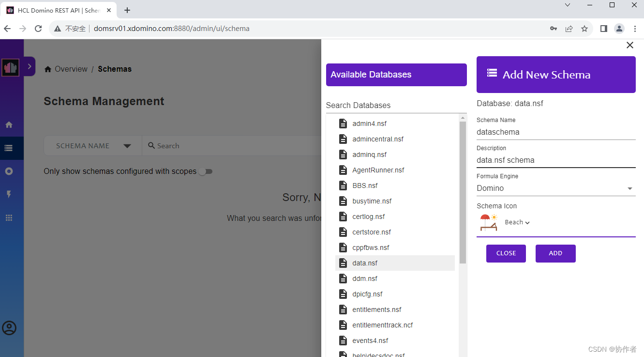Open Home from sidebar icon
644x357 pixels.
(x=9, y=124)
